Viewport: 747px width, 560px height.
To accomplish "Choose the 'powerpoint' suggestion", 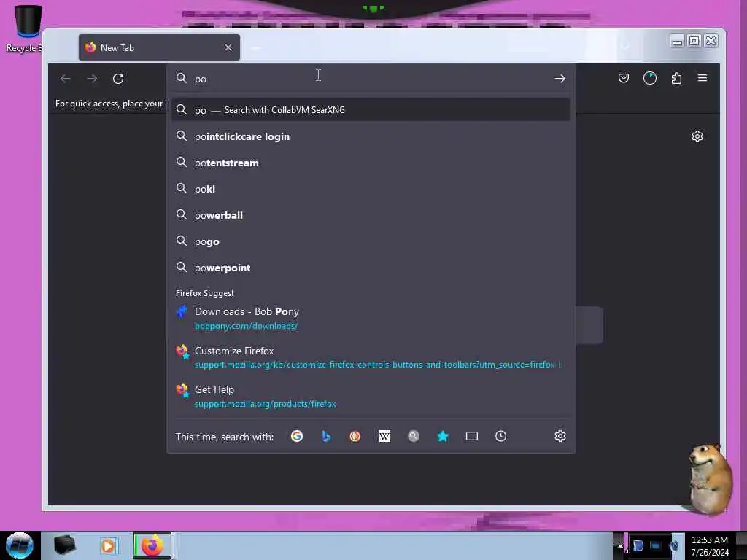I will (371, 268).
